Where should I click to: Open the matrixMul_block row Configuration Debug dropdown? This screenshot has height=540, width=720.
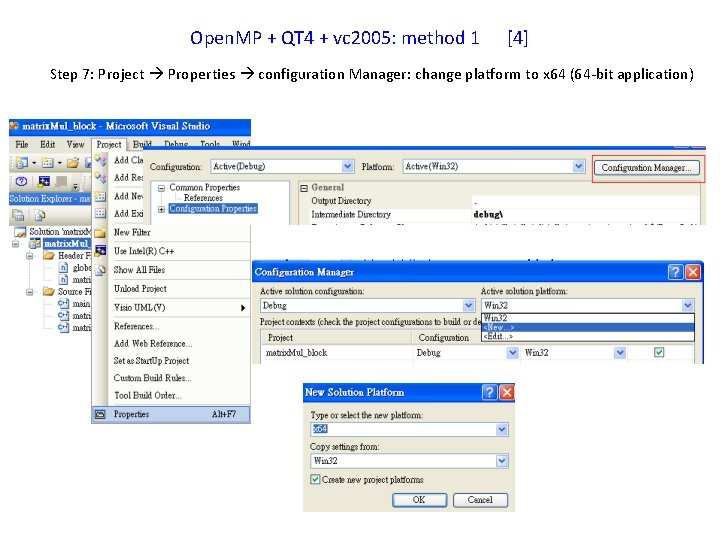(x=512, y=353)
